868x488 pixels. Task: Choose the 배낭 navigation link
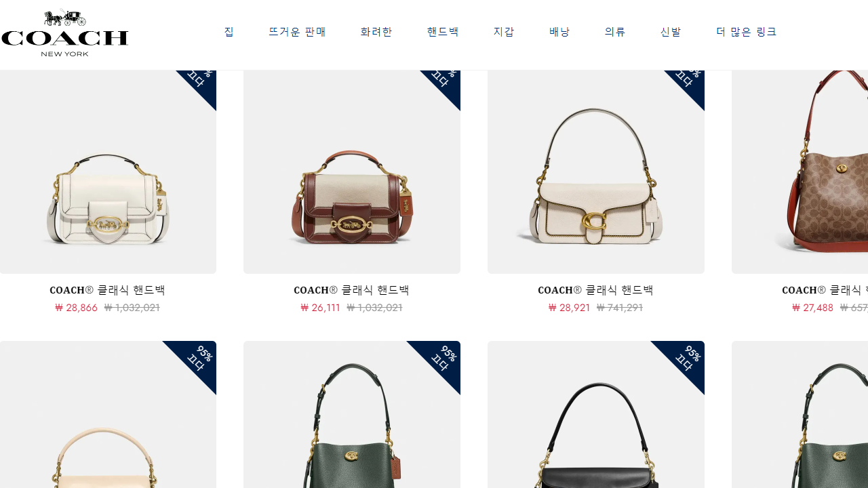coord(559,32)
